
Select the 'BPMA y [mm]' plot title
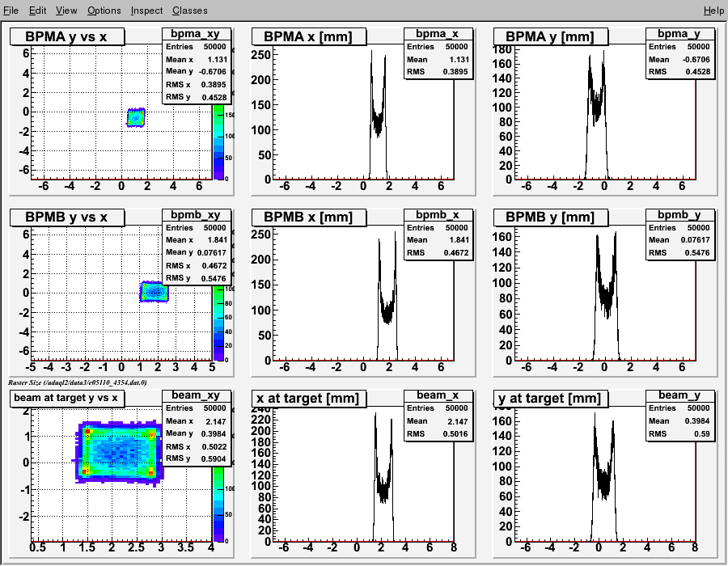(551, 36)
